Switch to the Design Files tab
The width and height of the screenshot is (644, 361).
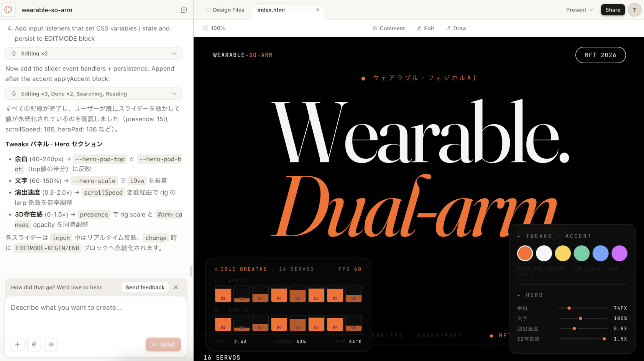click(x=225, y=10)
